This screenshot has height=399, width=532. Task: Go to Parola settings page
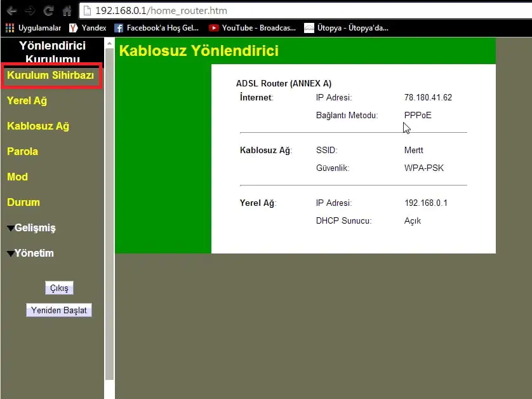point(22,152)
